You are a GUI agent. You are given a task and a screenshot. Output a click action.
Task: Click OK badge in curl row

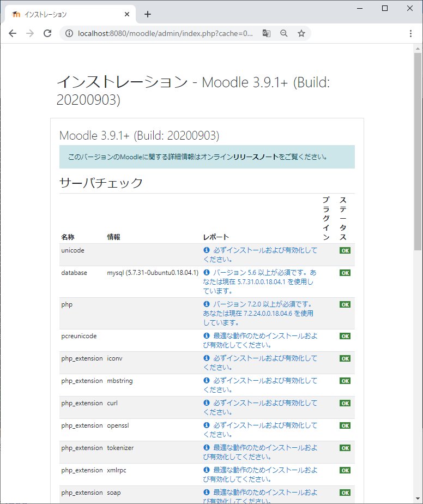[x=345, y=403]
